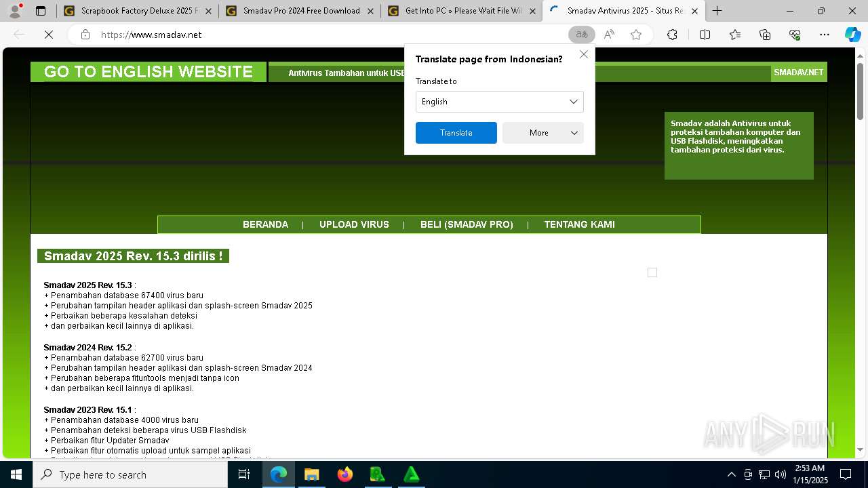Close the Scrapbook Factory Deluxe tab

[x=208, y=11]
